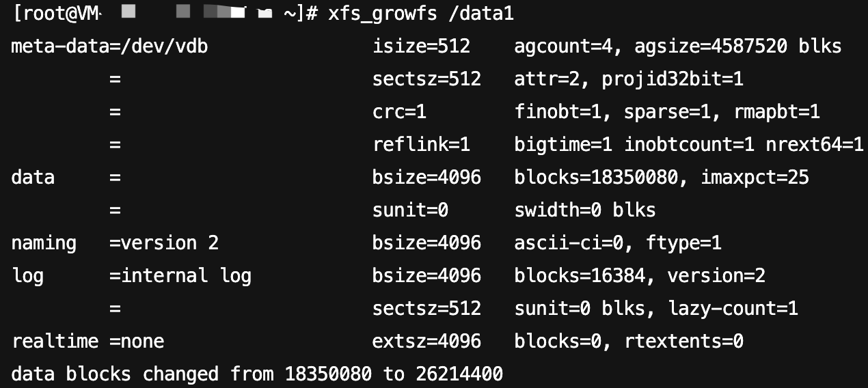The height and width of the screenshot is (388, 868).
Task: Click the rmapbt=1 value
Action: point(776,112)
